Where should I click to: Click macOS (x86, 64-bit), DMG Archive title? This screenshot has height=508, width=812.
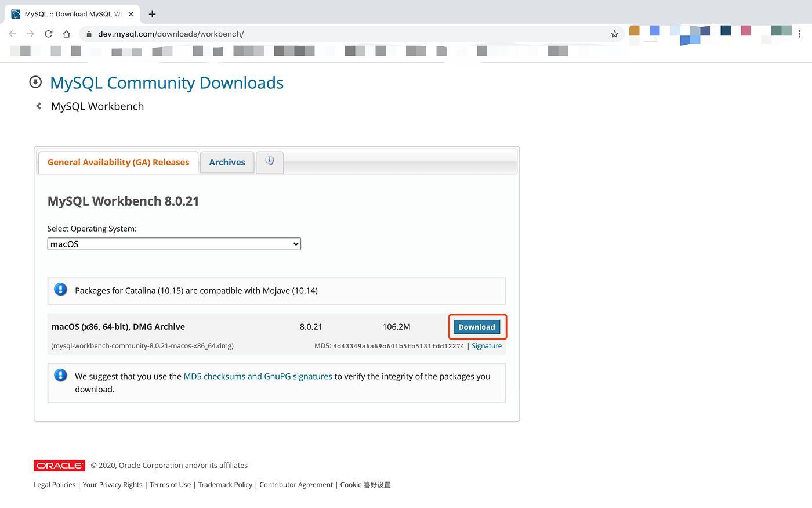(118, 327)
